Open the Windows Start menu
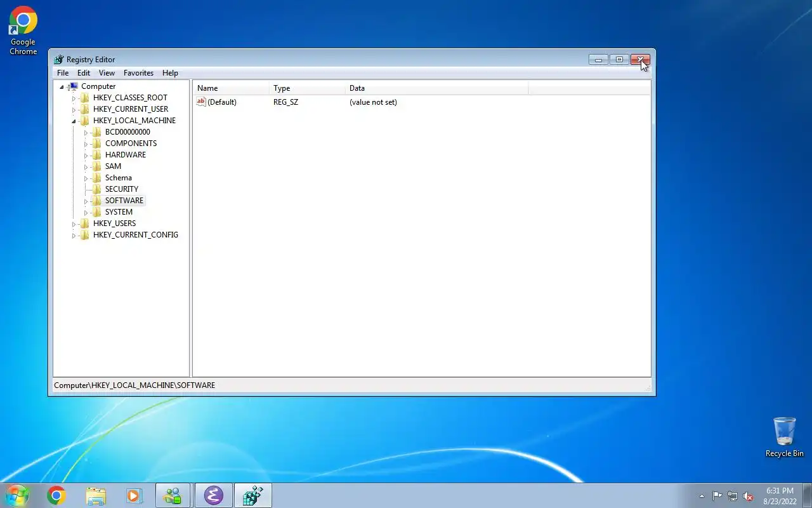 coord(16,495)
